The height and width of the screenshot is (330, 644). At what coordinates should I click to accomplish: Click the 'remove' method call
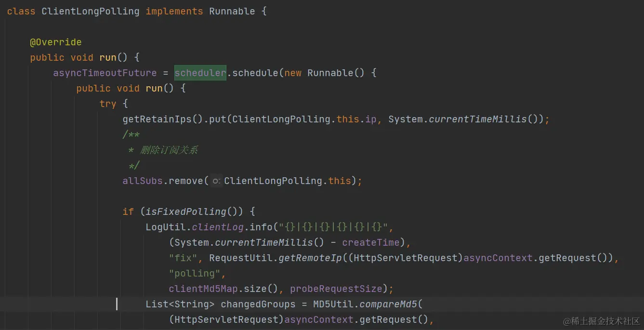click(186, 181)
